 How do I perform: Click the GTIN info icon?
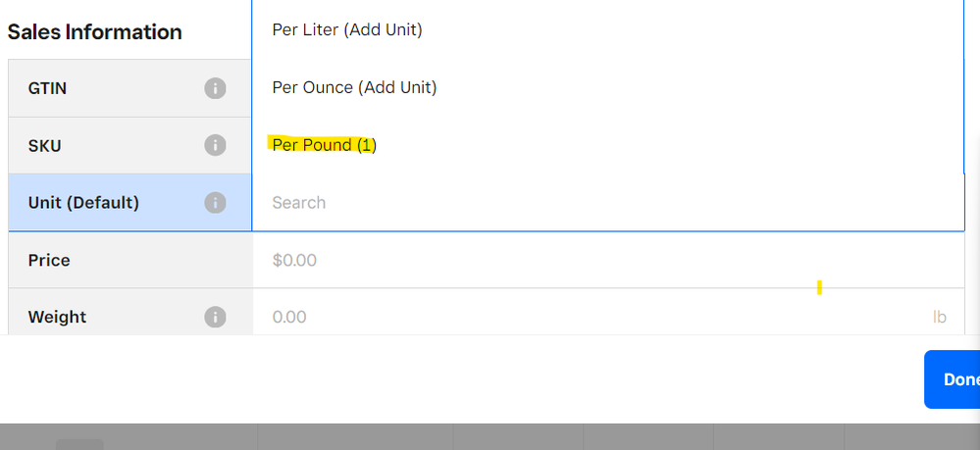[215, 88]
